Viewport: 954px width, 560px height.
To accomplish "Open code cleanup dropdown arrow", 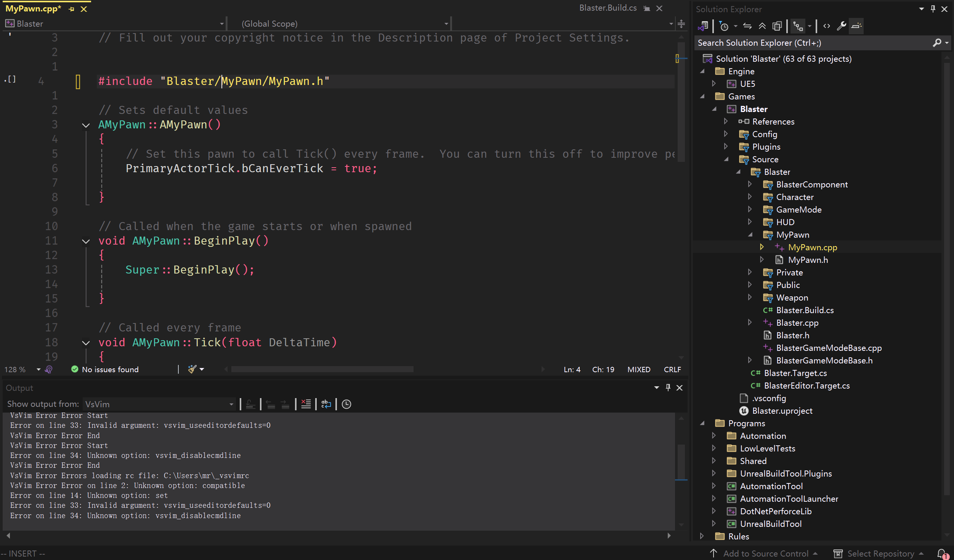I will point(202,369).
